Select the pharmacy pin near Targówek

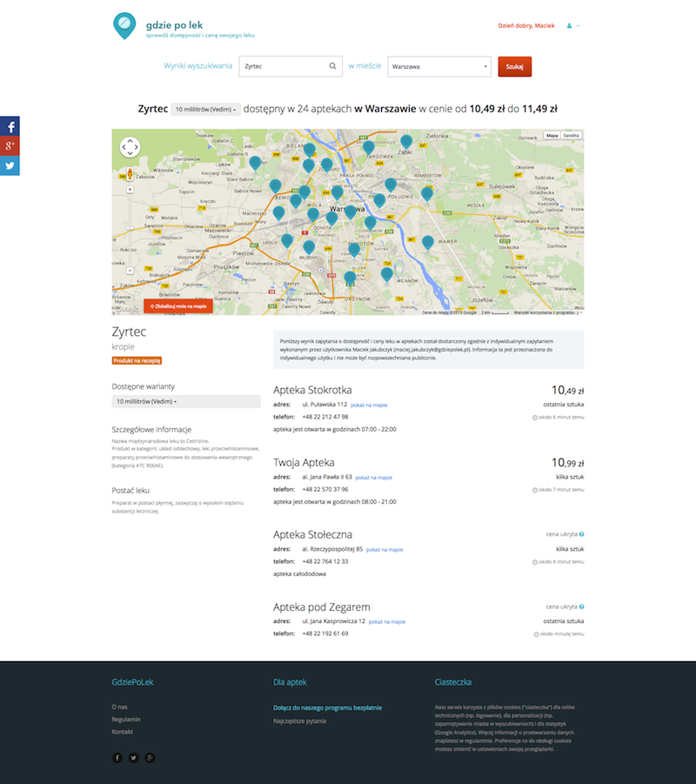click(x=369, y=148)
